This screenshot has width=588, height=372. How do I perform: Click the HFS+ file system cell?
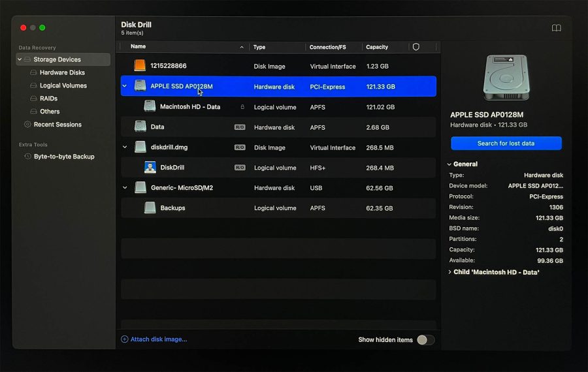point(318,168)
